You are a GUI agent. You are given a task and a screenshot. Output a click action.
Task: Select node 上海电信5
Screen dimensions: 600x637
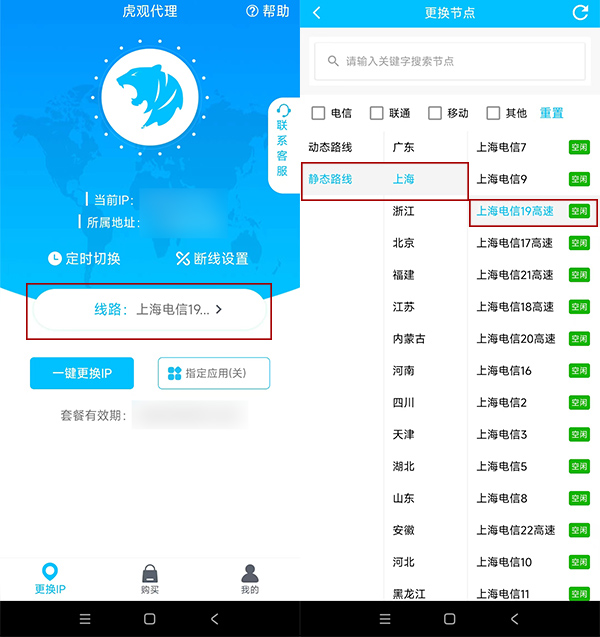click(x=501, y=466)
